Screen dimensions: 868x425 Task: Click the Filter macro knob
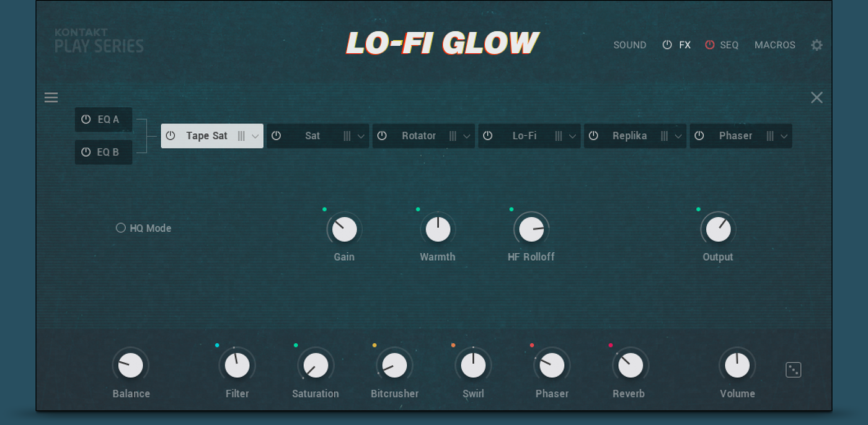point(237,366)
